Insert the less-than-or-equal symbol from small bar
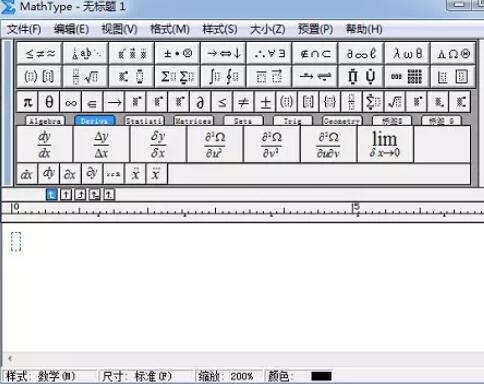 coord(222,102)
